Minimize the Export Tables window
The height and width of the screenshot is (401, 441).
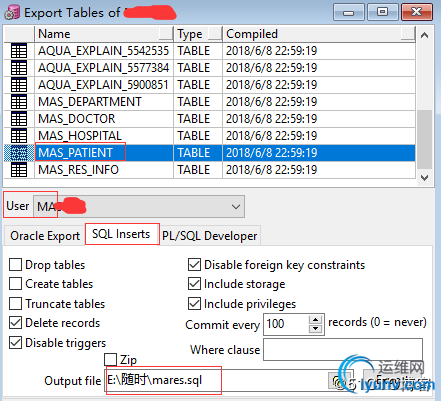pyautogui.click(x=349, y=12)
